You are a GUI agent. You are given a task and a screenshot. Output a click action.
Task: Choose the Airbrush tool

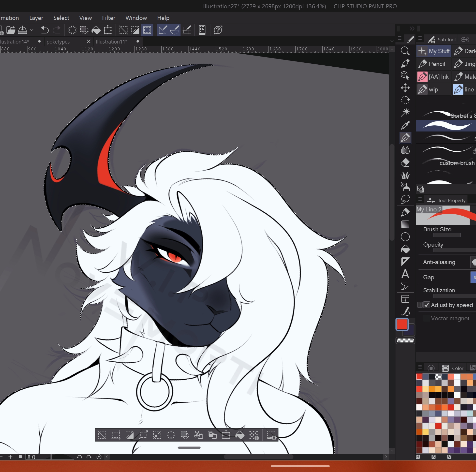tap(405, 187)
